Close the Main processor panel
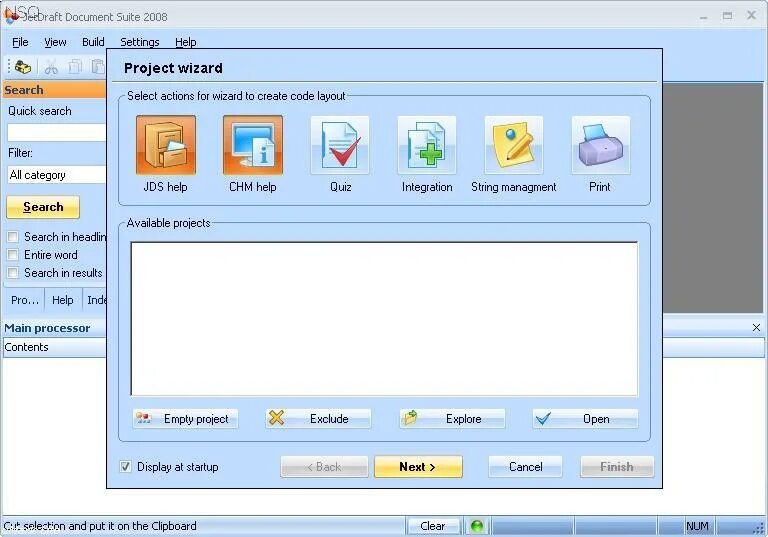 756,327
